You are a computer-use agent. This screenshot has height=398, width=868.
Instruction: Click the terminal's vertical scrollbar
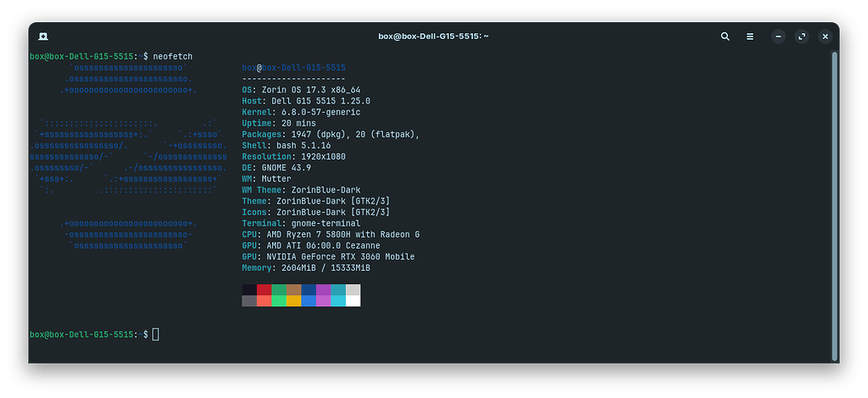tap(834, 204)
